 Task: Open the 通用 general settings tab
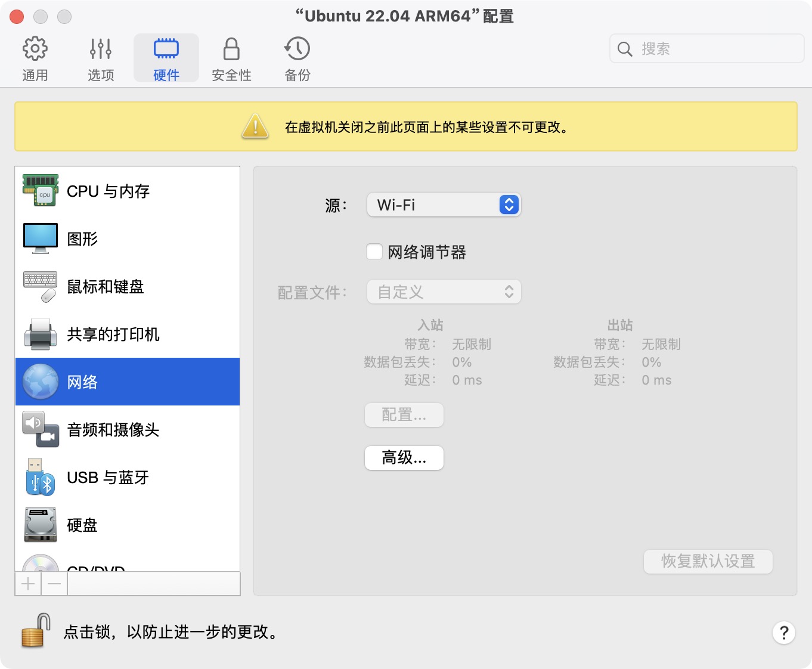coord(35,58)
